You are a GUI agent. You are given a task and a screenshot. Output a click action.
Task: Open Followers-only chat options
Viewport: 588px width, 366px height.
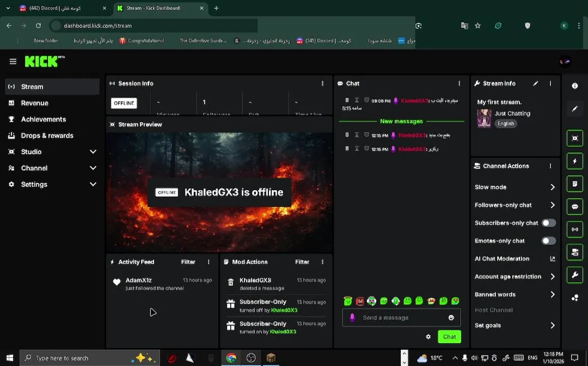click(x=515, y=205)
